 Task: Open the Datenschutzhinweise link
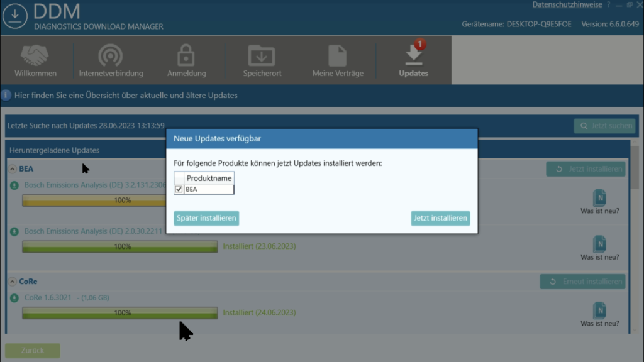point(567,4)
